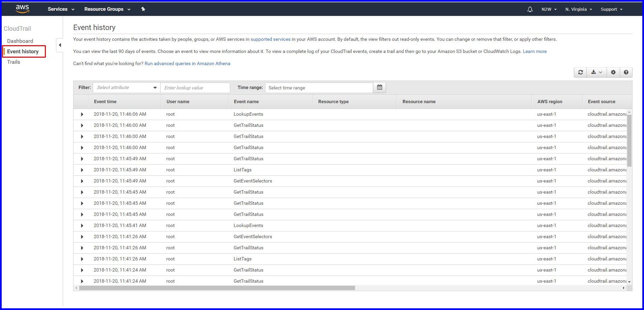
Task: Click the table's scroll-right arrow
Action: pyautogui.click(x=624, y=288)
